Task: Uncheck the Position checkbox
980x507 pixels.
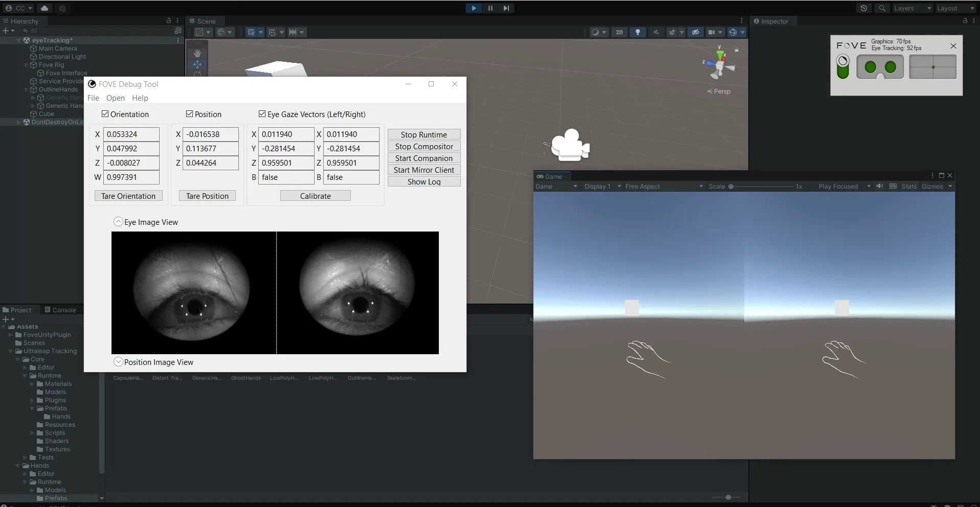Action: click(189, 114)
